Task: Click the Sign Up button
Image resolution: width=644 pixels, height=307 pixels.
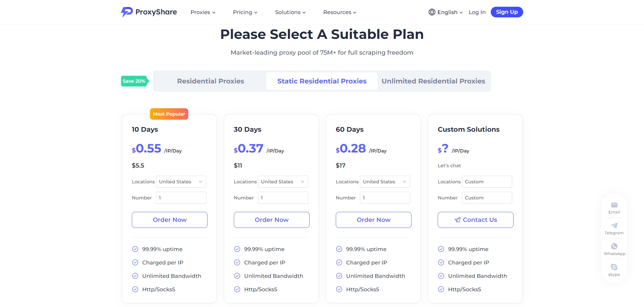Action: coord(507,12)
